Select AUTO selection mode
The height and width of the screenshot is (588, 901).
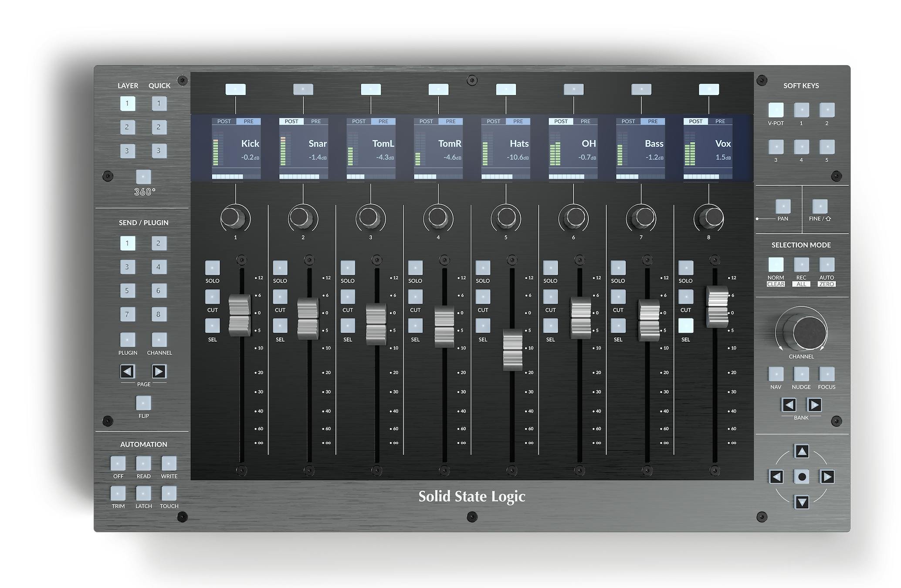click(x=827, y=264)
